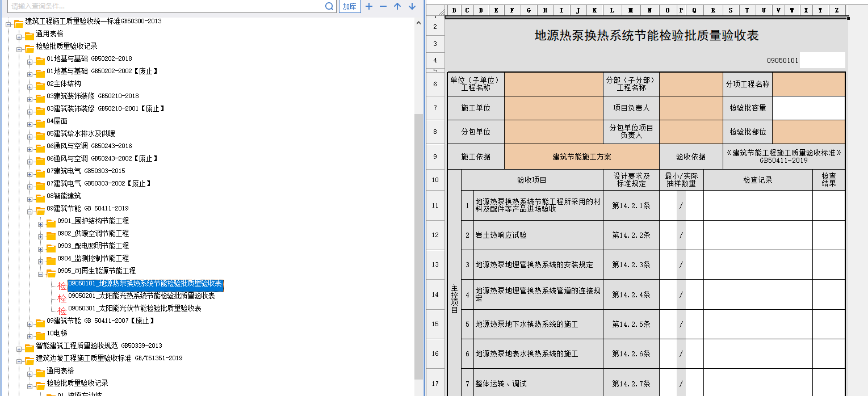Focus the query search input field
This screenshot has height=396, width=868.
pyautogui.click(x=165, y=6)
